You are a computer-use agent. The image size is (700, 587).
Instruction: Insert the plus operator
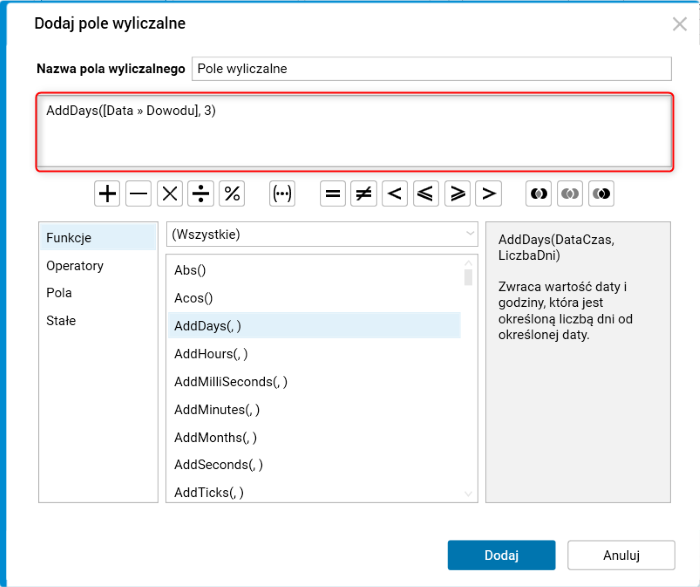[x=107, y=194]
